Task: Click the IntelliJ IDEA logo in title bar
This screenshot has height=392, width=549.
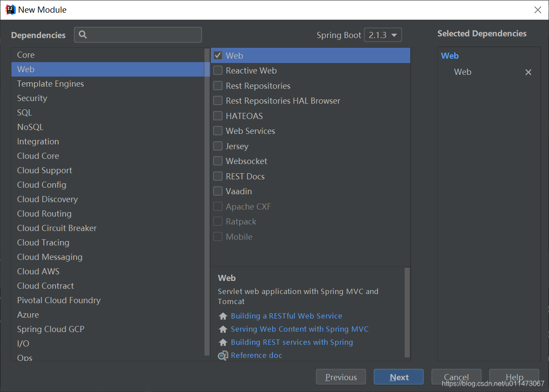Action: (x=10, y=10)
